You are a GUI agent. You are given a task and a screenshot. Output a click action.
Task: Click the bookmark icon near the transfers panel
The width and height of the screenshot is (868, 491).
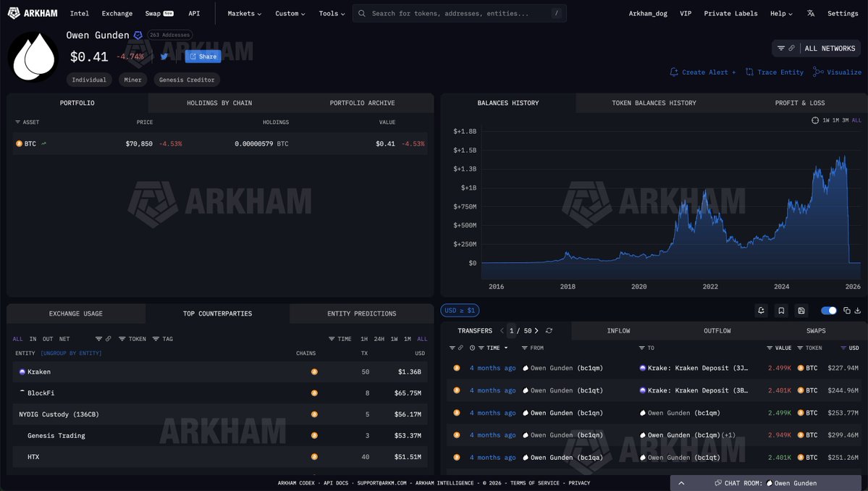coord(781,311)
